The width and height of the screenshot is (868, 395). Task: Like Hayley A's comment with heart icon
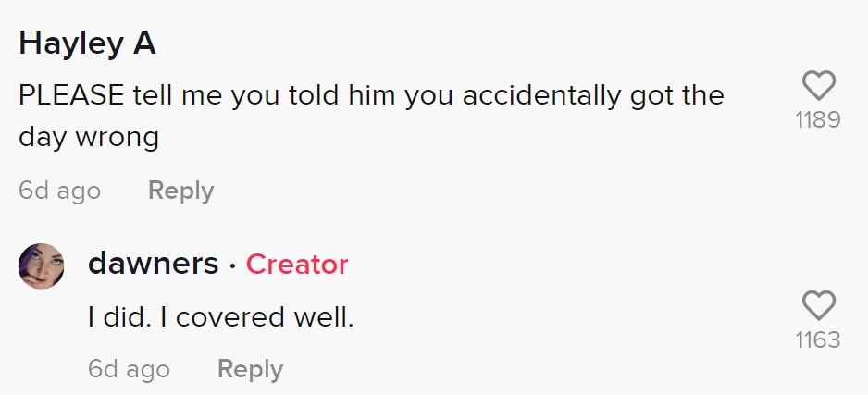coord(818,86)
